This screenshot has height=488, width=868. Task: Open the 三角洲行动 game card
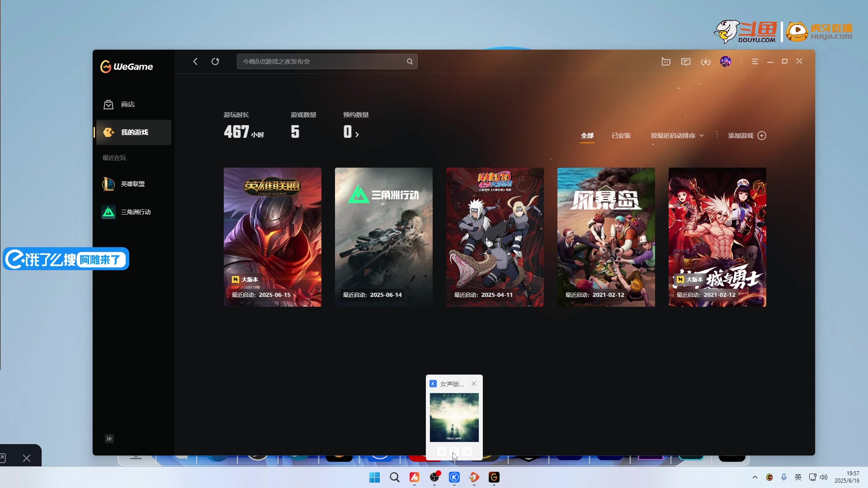point(384,237)
